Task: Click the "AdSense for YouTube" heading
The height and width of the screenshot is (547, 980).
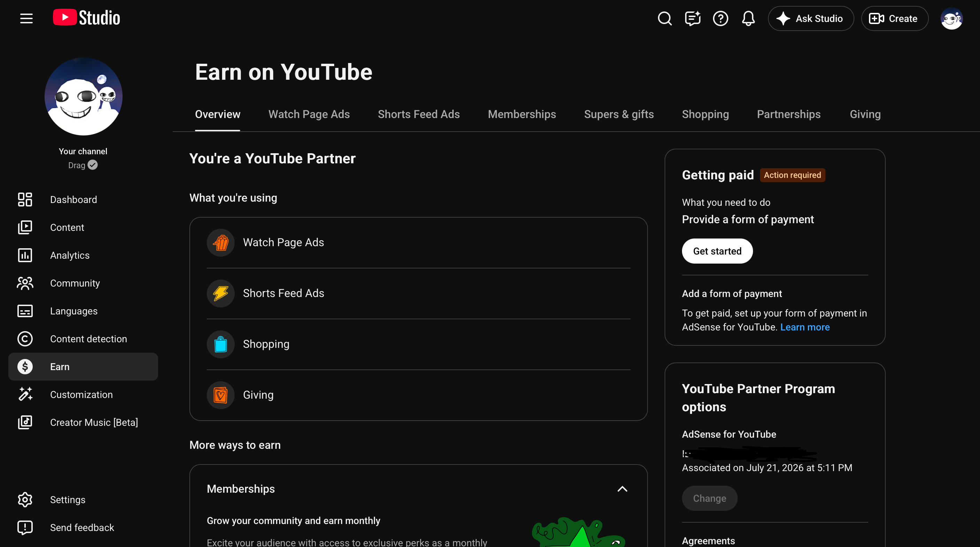Action: [729, 435]
